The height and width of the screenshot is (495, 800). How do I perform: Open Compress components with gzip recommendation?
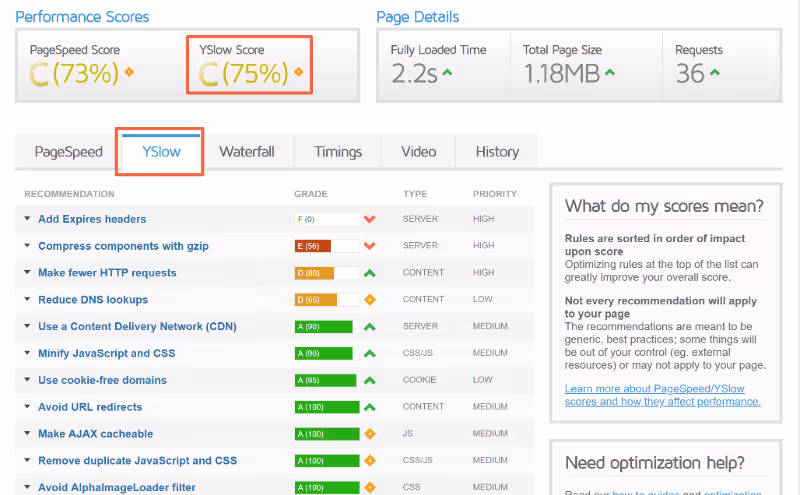tap(123, 246)
